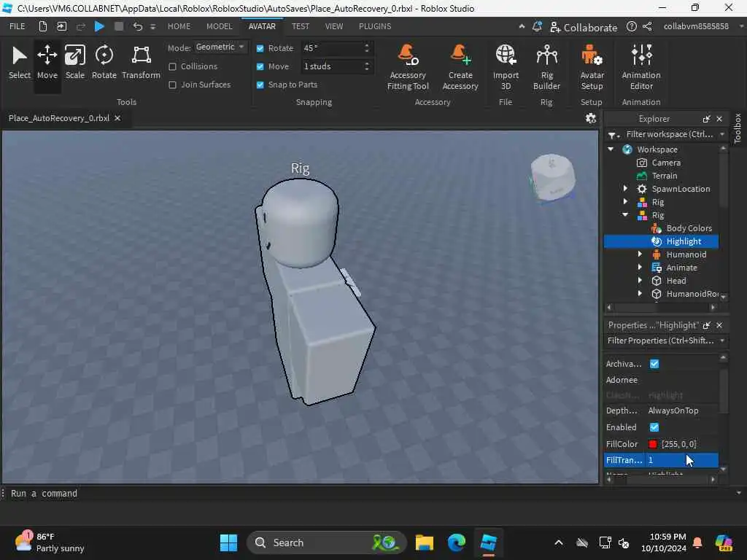Click the Run a command input bar

coord(371,494)
